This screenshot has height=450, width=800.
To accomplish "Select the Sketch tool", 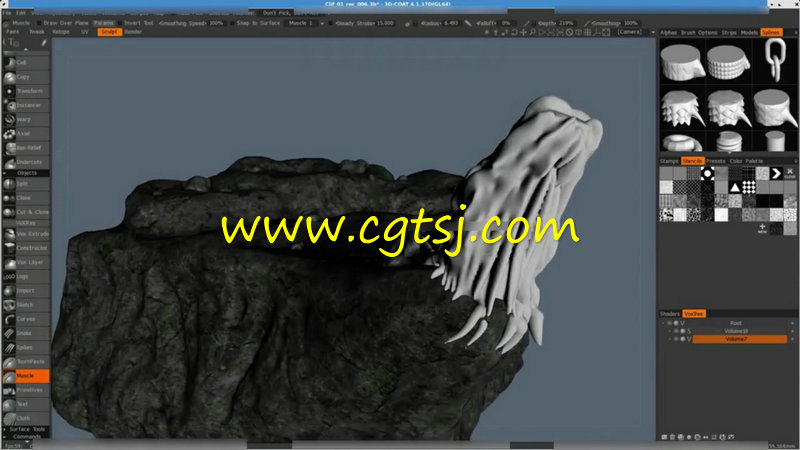I will coord(26,305).
